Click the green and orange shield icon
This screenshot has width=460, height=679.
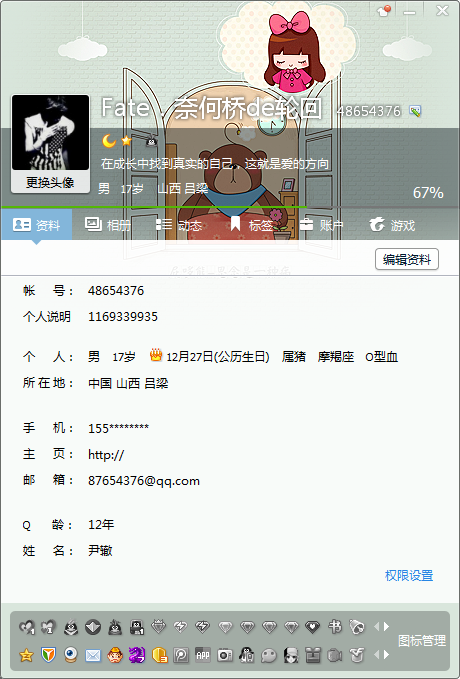pyautogui.click(x=49, y=655)
